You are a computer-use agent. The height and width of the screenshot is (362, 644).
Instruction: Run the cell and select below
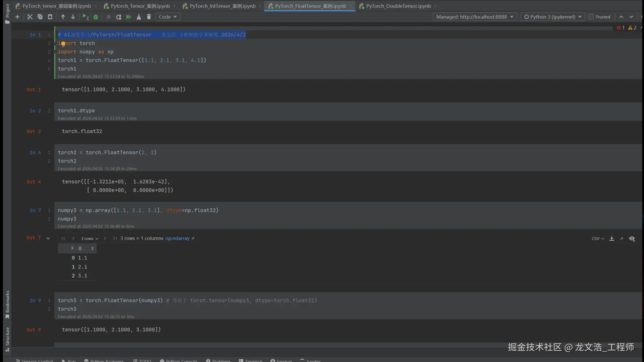(86, 17)
